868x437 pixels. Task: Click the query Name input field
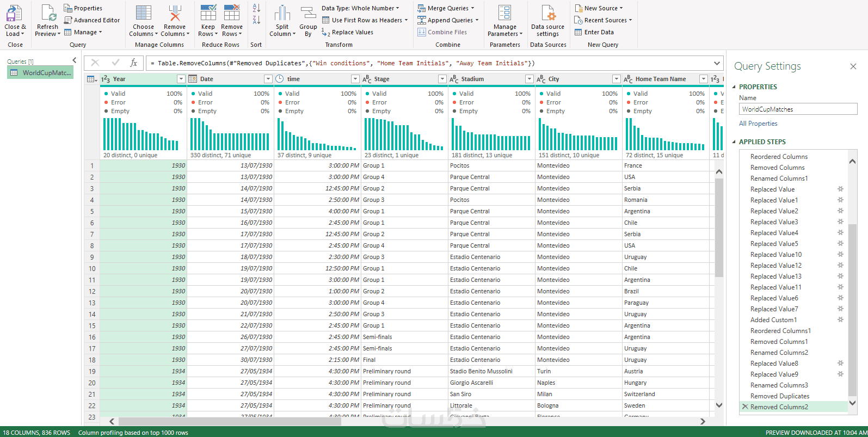click(797, 109)
